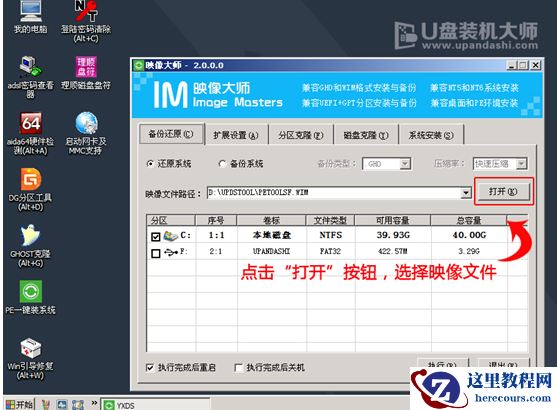
Task: Click the 映像大师 title bar app icon
Action: point(138,65)
